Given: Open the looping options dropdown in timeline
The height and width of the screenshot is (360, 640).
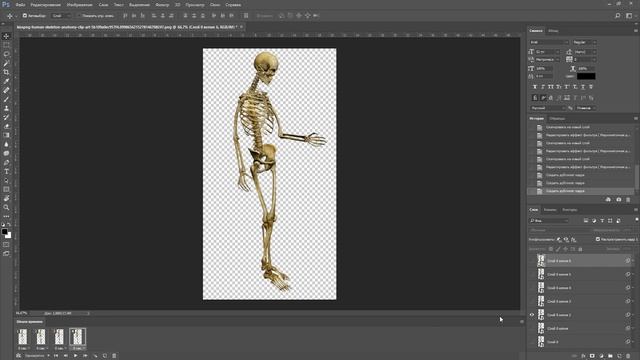Looking at the screenshot, I should click(x=37, y=356).
